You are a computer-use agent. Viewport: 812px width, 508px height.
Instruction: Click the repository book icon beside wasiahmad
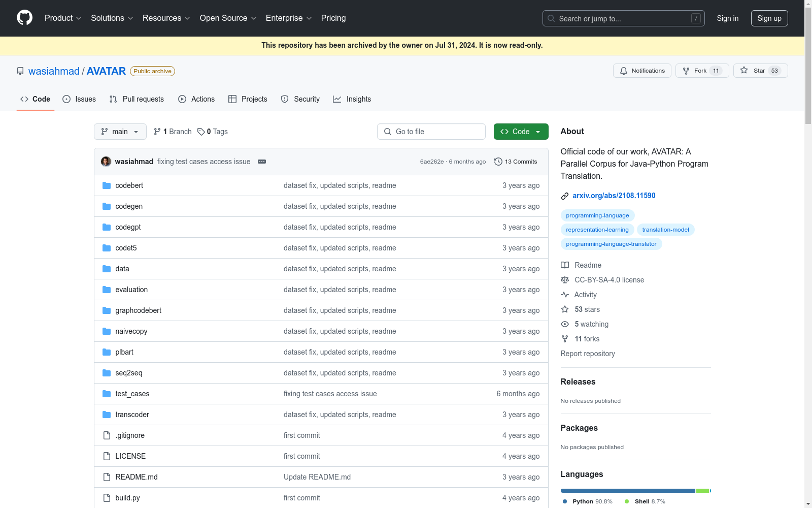click(20, 71)
